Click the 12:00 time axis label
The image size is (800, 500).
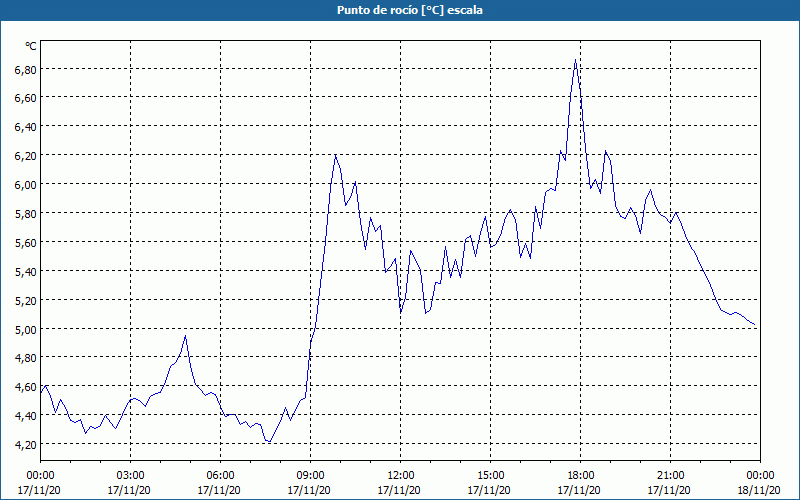(401, 476)
